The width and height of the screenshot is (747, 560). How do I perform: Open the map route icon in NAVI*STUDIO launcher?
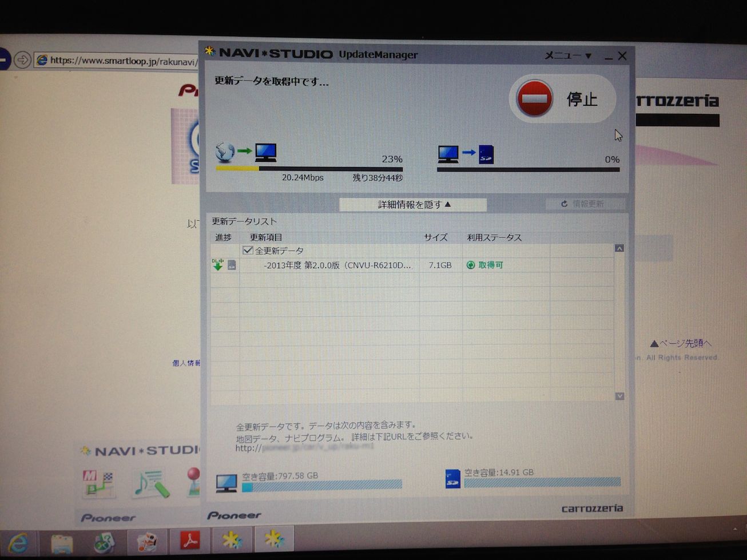[98, 483]
